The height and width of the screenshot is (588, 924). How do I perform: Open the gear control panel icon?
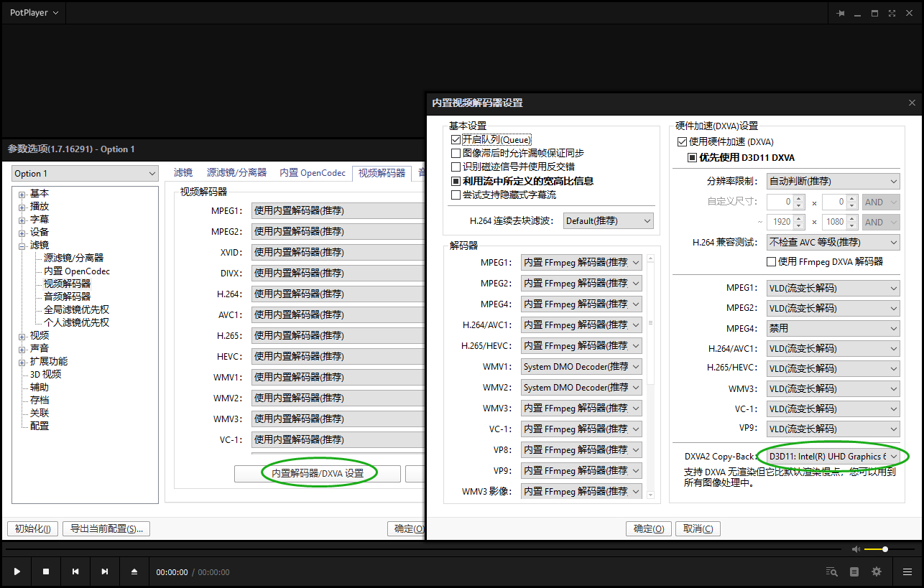(877, 572)
